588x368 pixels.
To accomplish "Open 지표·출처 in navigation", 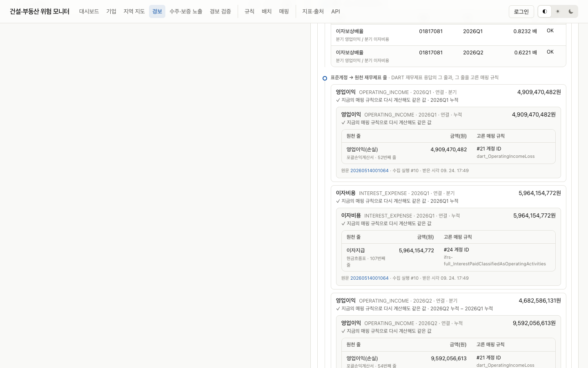I will point(313,11).
